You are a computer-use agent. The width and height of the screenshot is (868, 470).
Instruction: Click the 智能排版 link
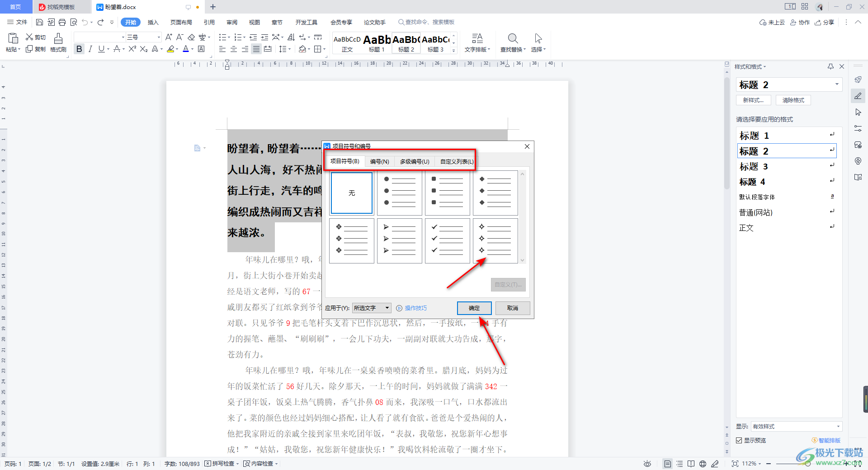click(826, 440)
